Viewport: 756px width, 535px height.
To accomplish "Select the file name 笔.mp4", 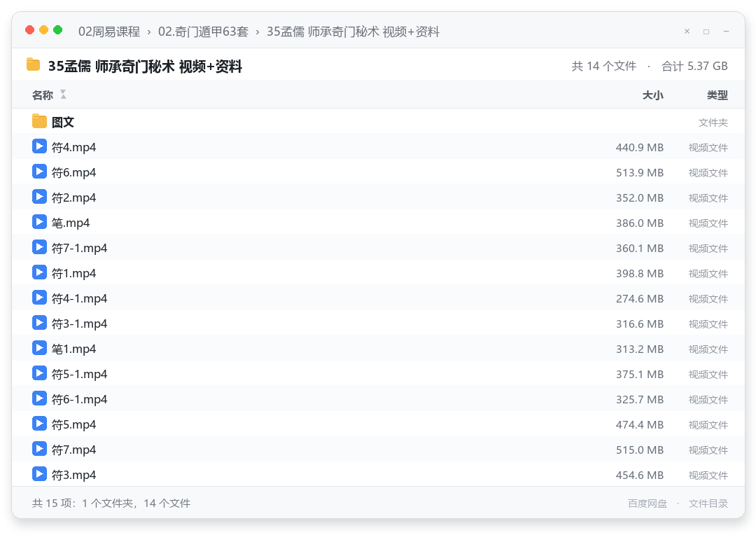I will 71,223.
